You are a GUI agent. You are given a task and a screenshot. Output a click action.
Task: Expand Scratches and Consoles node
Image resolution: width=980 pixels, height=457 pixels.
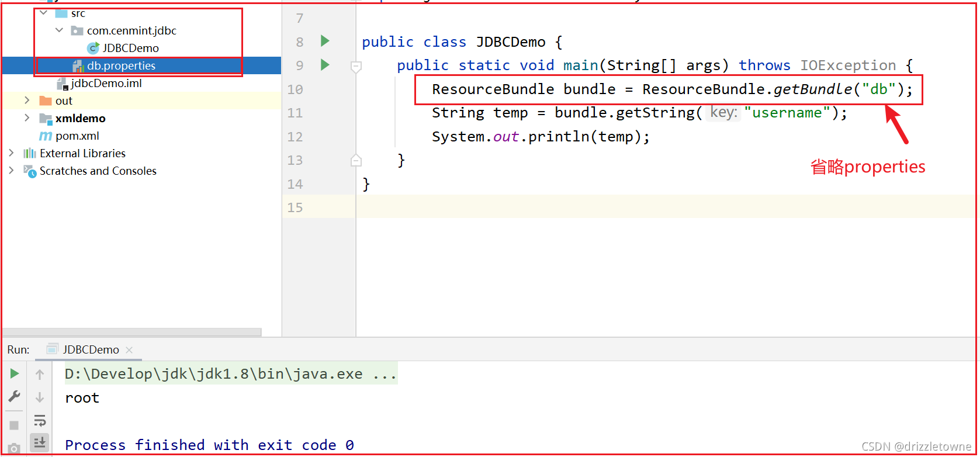point(11,171)
